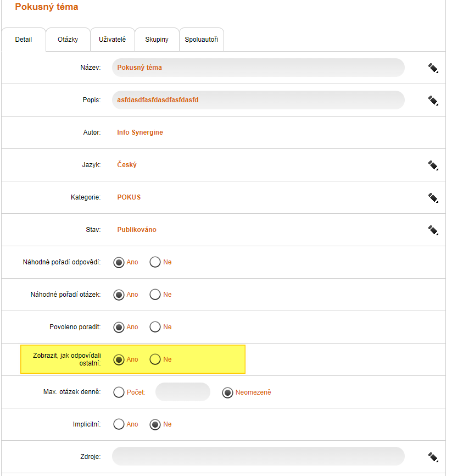452x476 pixels.
Task: Enable Ano for Implicitní
Action: 119,424
